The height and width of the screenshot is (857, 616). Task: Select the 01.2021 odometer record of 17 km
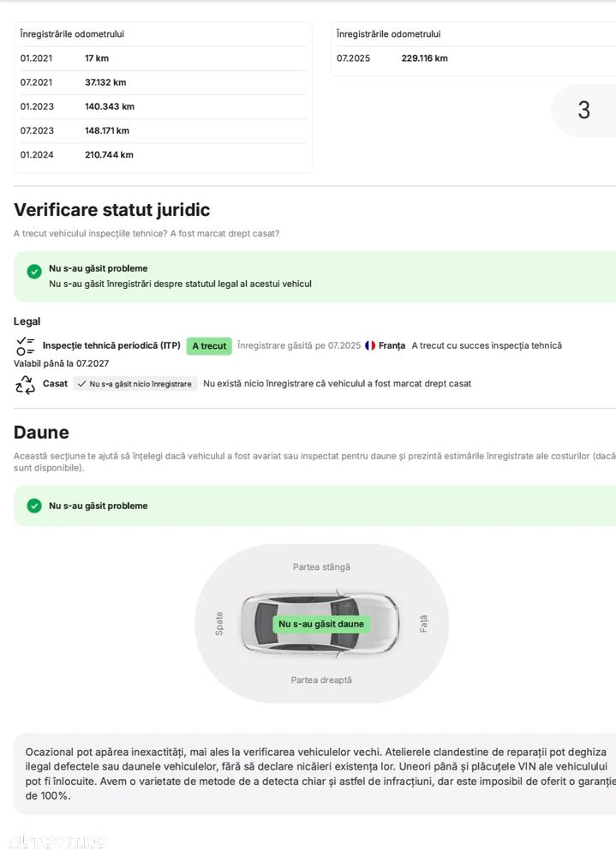(162, 58)
